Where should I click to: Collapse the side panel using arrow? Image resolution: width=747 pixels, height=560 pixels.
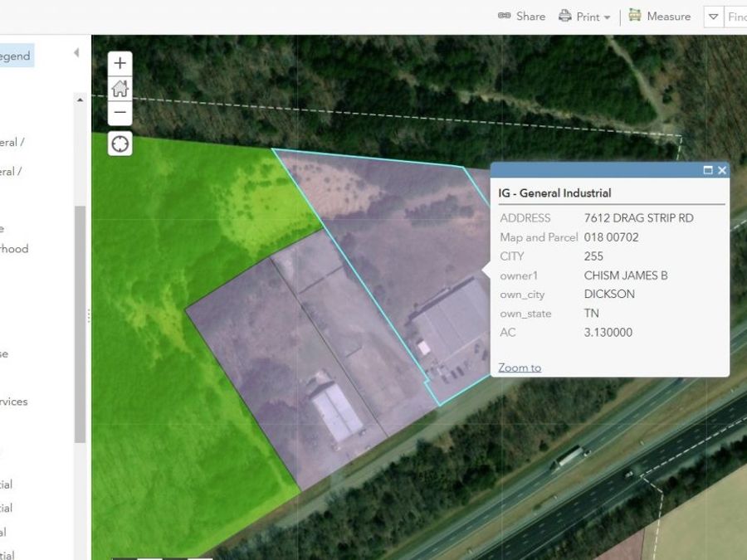(76, 53)
